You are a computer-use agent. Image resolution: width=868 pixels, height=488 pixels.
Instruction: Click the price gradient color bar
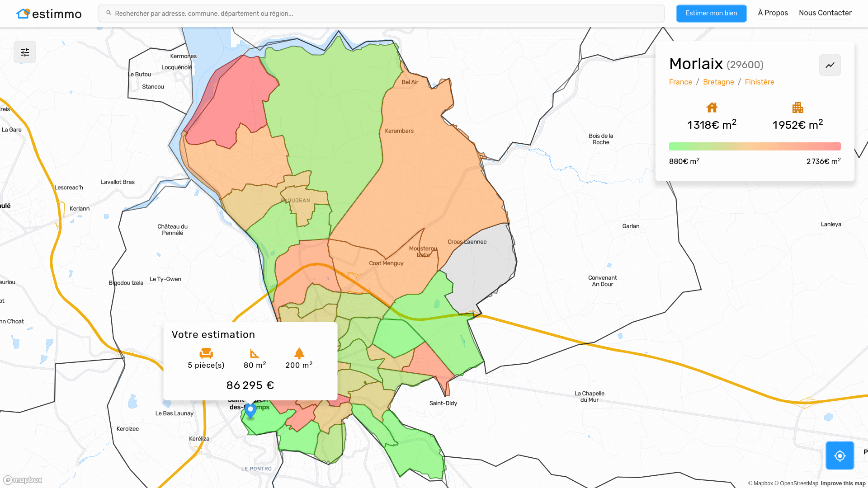(755, 146)
